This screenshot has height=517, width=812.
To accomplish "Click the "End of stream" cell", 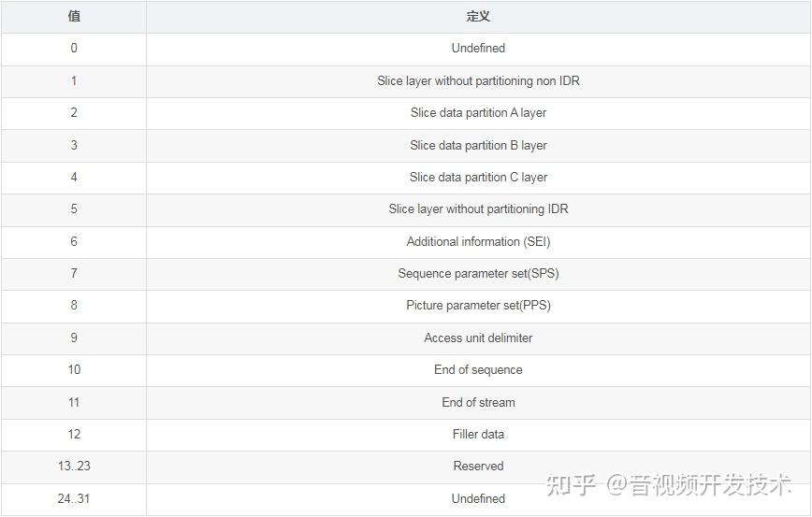I will [x=478, y=403].
